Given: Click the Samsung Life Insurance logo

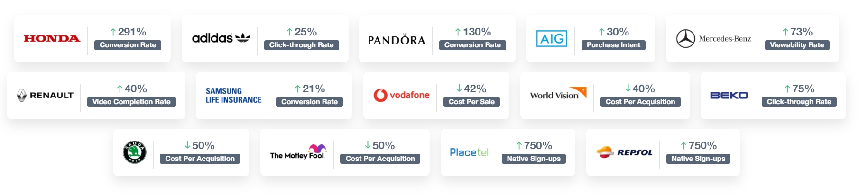Looking at the screenshot, I should click(233, 95).
